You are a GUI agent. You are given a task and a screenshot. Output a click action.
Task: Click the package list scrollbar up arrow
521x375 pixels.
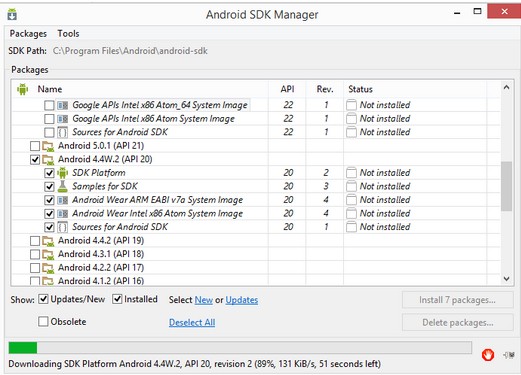pyautogui.click(x=506, y=88)
